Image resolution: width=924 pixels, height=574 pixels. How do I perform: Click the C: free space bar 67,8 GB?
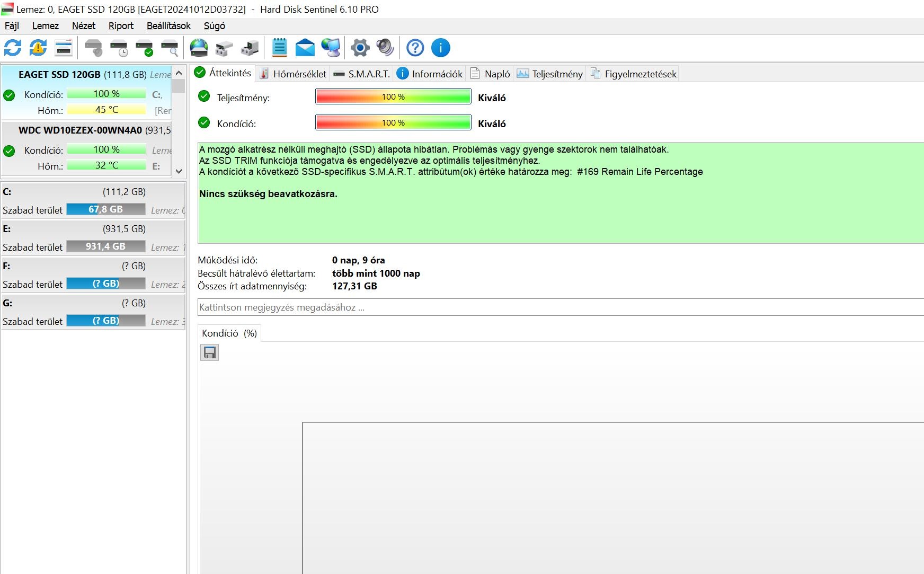point(106,209)
